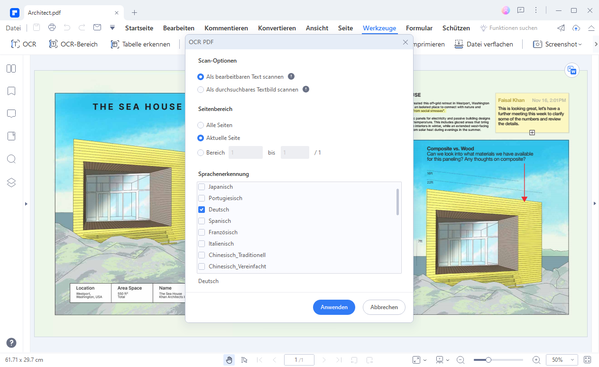The width and height of the screenshot is (599, 367).
Task: Click zoom out magnifier icon
Action: [461, 360]
